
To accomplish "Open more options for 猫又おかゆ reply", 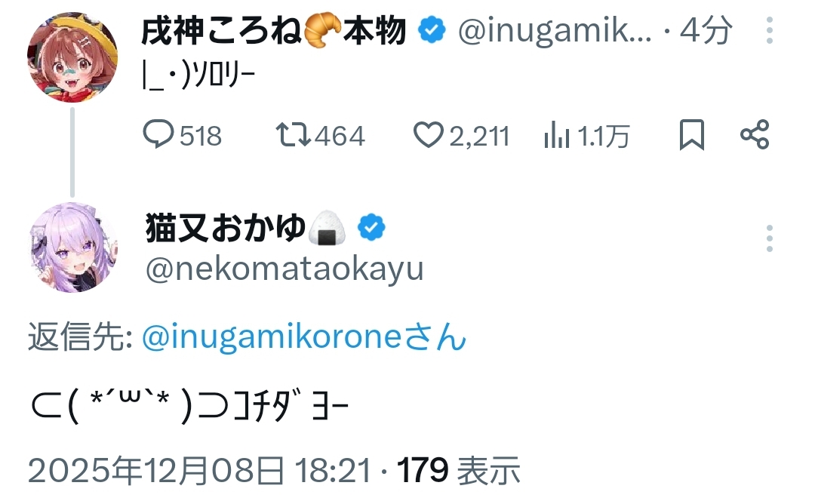I will tap(769, 238).
